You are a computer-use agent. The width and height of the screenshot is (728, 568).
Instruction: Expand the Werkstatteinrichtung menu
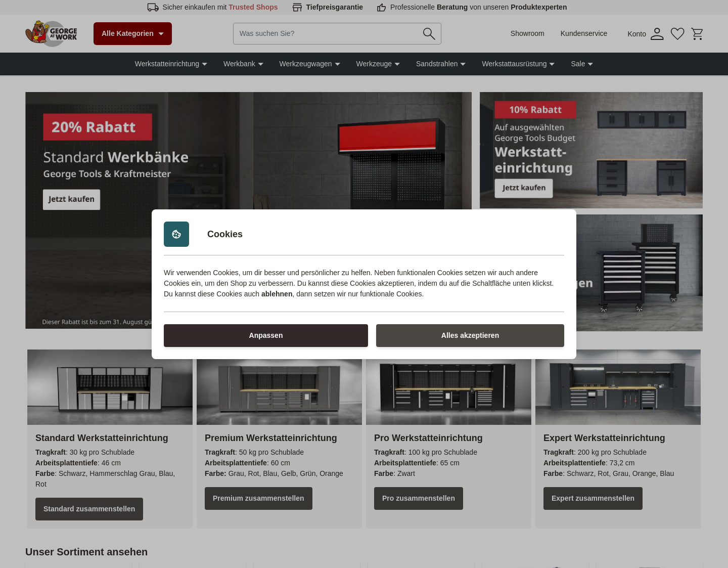point(171,64)
